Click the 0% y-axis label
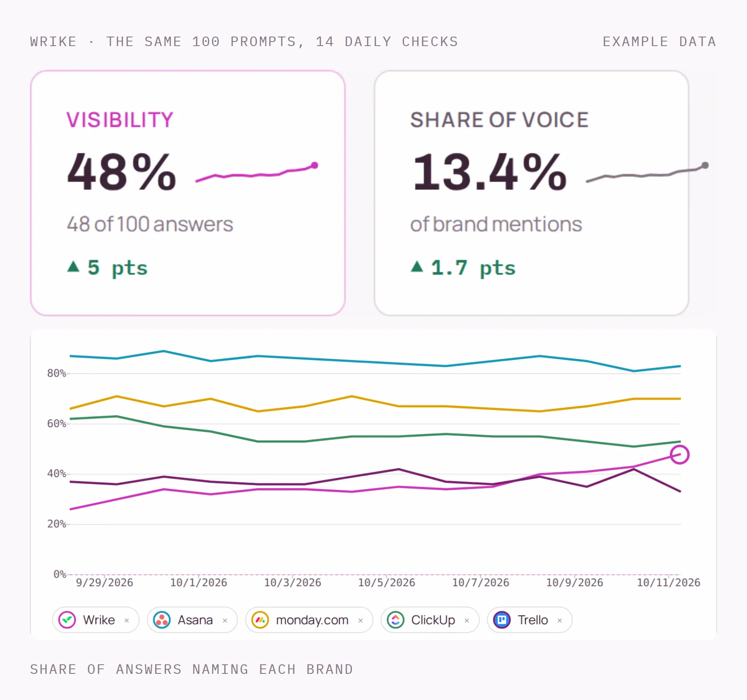This screenshot has height=700, width=747. (x=60, y=574)
